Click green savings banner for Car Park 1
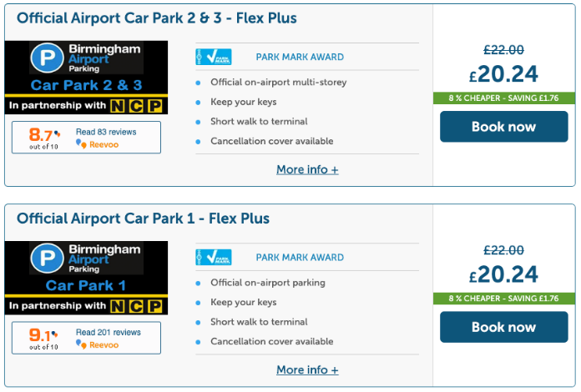This screenshot has height=392, width=581. click(x=503, y=299)
